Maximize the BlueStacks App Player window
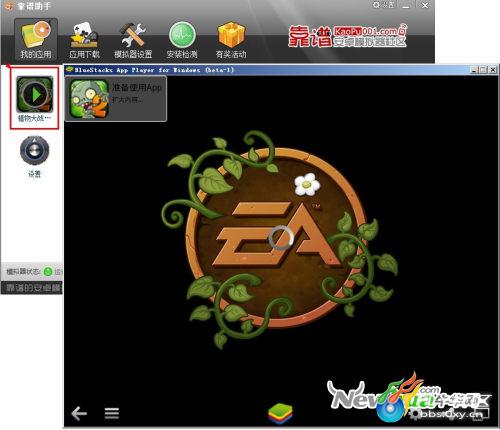Image resolution: width=500 pixels, height=430 pixels. coord(483,70)
